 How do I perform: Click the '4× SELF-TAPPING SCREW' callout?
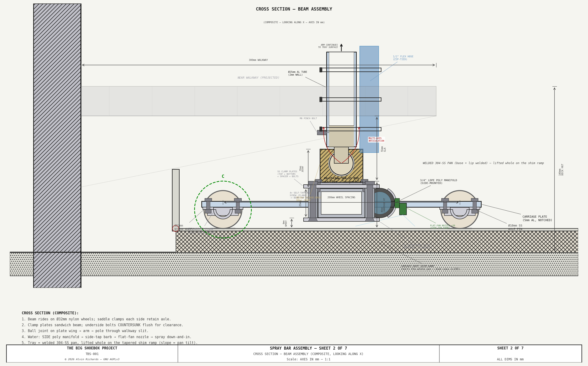click(x=300, y=195)
